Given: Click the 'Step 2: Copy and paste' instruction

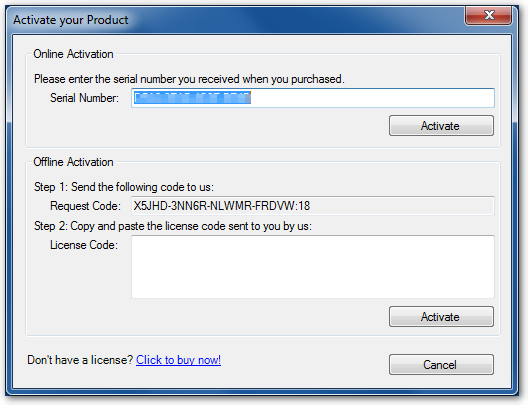Looking at the screenshot, I should (173, 226).
